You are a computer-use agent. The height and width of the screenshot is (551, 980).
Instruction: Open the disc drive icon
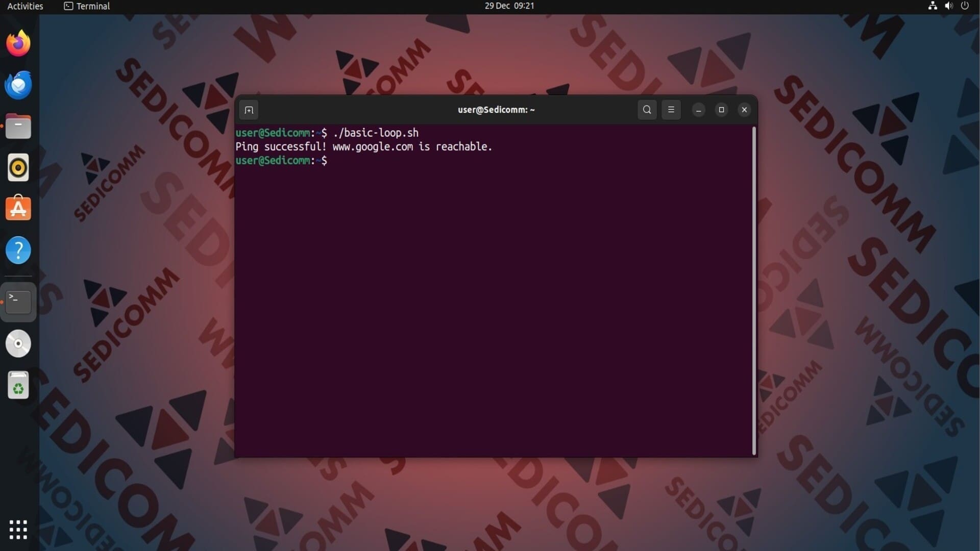point(18,343)
